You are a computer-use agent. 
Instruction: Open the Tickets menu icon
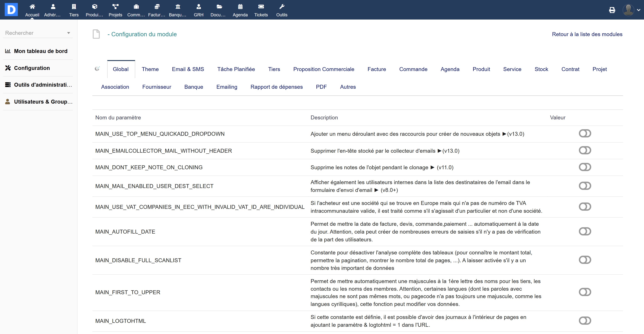tap(261, 7)
